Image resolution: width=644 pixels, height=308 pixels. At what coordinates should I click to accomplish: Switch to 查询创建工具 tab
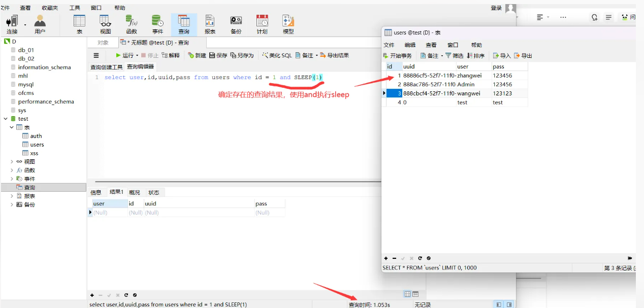click(x=107, y=67)
